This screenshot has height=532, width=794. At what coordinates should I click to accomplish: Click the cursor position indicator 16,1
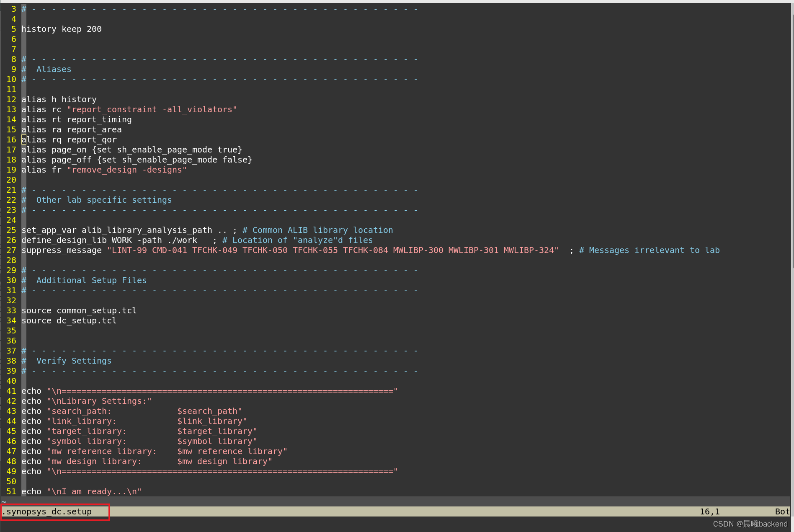(709, 511)
